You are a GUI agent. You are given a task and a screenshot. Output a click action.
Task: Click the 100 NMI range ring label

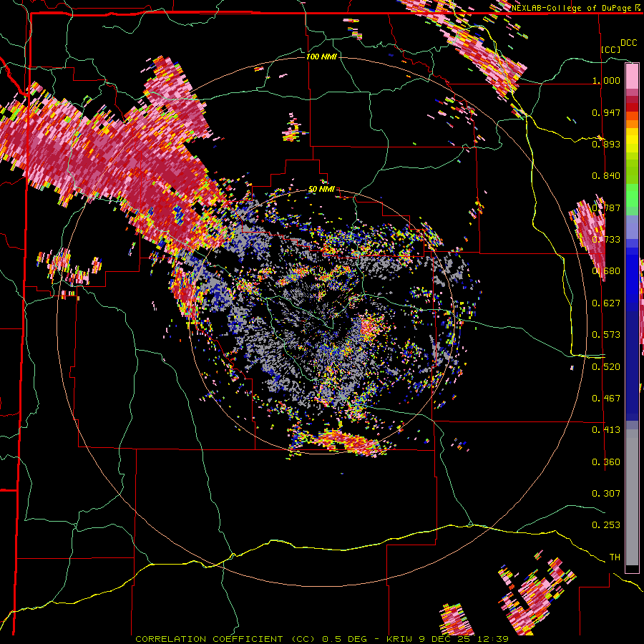click(321, 57)
